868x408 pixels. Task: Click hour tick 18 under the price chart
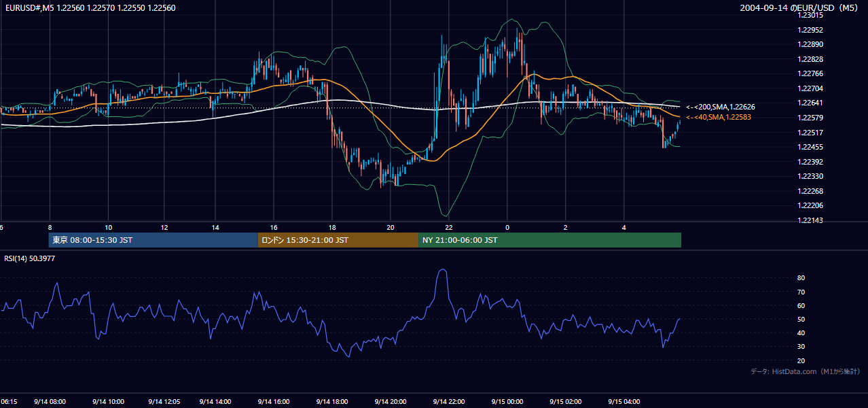[332, 227]
